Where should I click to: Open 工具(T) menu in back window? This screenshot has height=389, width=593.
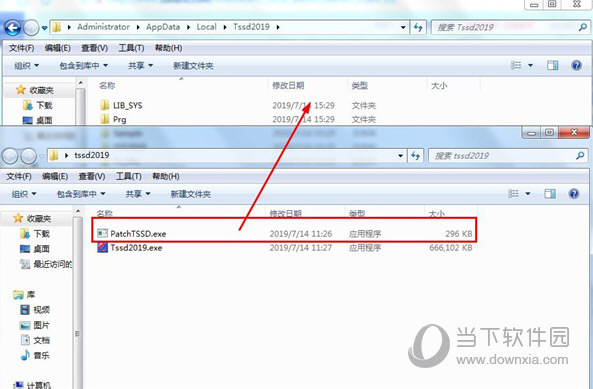coord(131,48)
